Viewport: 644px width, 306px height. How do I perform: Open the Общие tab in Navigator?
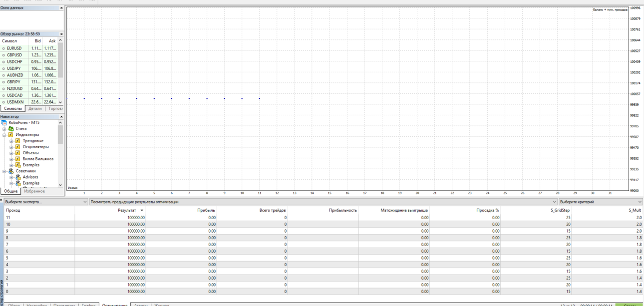point(10,191)
